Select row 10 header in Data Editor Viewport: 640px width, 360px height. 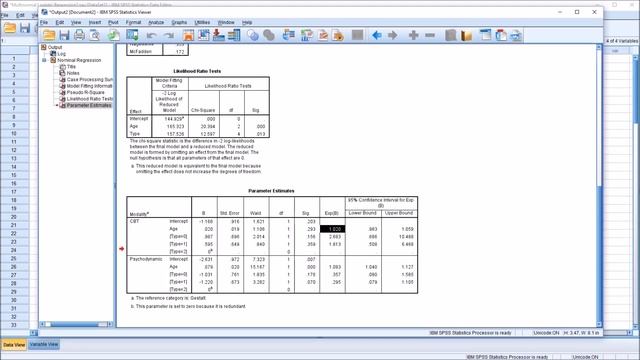click(x=14, y=133)
